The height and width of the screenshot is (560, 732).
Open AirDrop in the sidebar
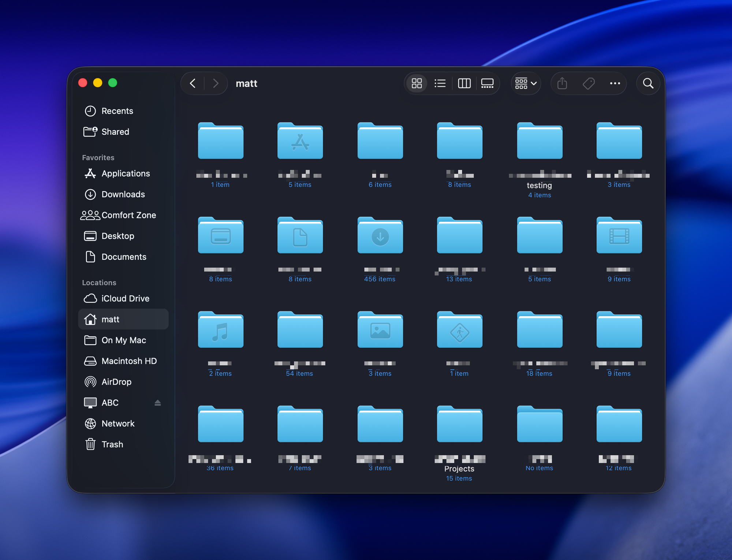[116, 382]
